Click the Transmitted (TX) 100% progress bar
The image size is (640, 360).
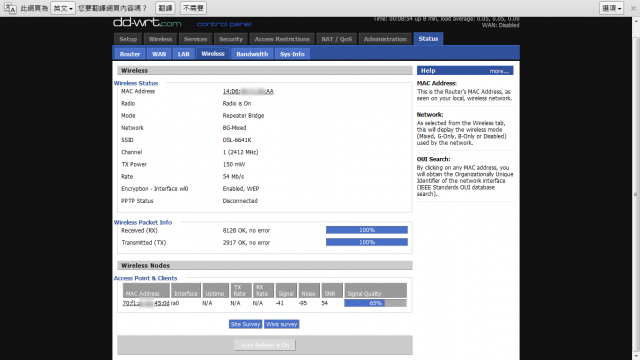367,242
